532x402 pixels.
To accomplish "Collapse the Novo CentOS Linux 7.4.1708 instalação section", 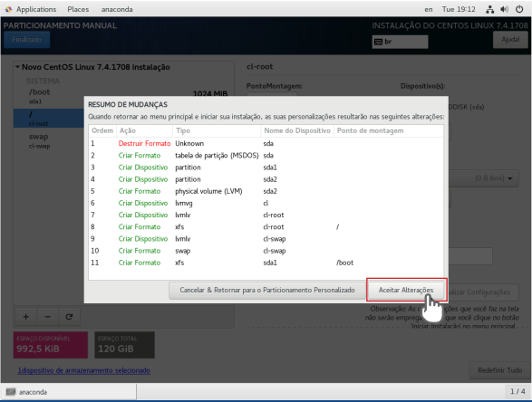I will [x=17, y=67].
